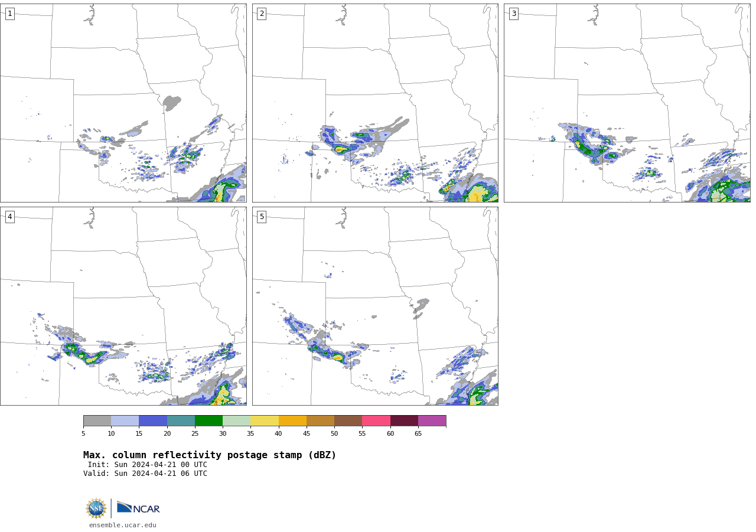Click the panel number label 5
The width and height of the screenshot is (756, 532).
click(262, 217)
